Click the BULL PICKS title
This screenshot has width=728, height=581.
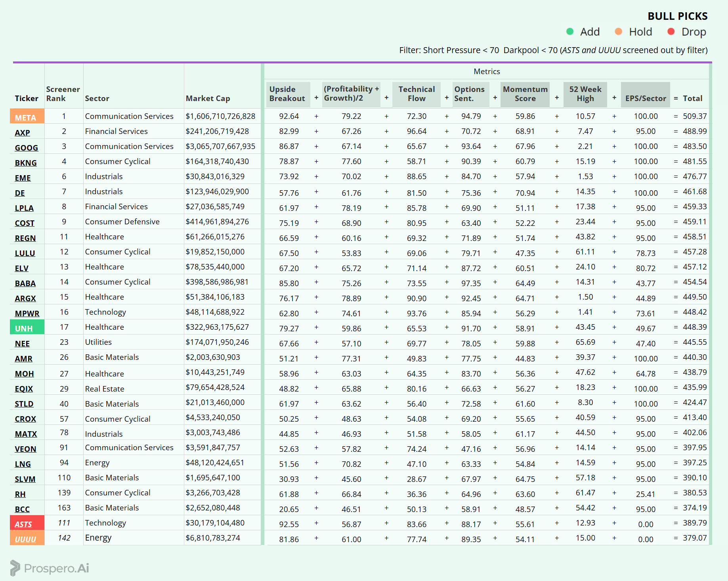[678, 16]
